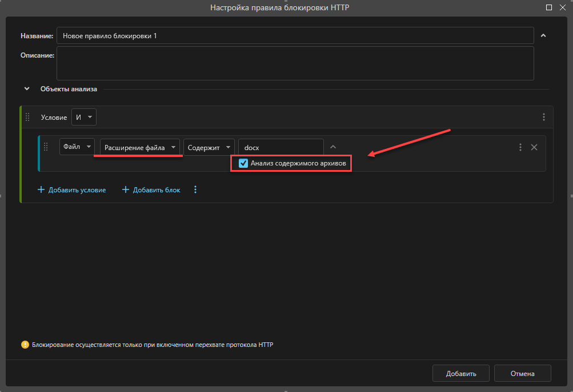The width and height of the screenshot is (573, 392).
Task: Open the three-dot menu next to Добавить блок
Action: pyautogui.click(x=195, y=189)
